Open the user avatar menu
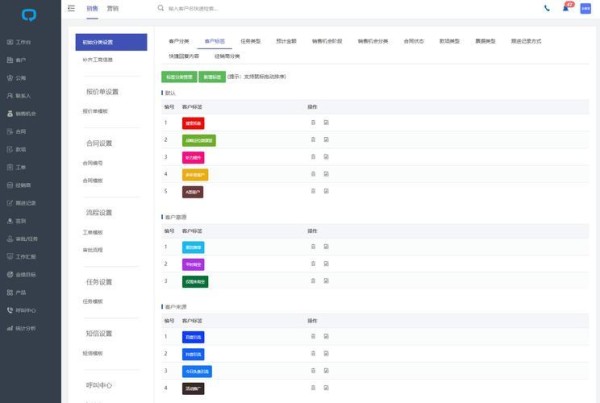600x403 pixels. 585,8
